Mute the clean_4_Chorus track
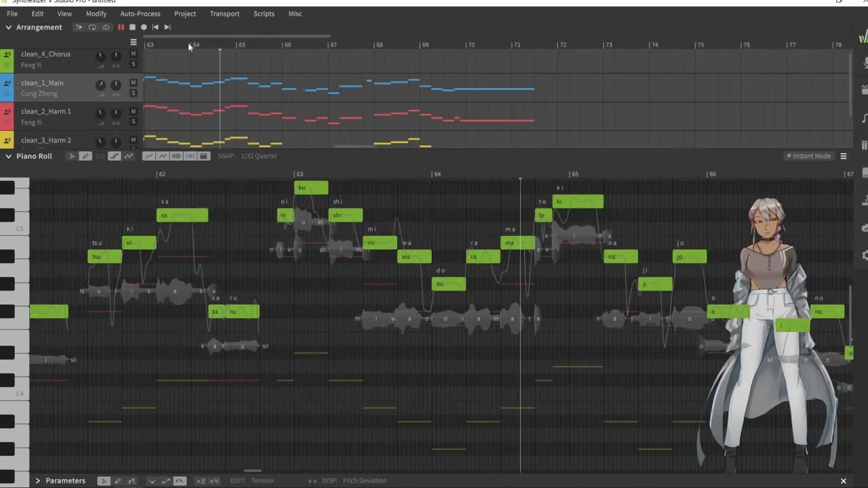Viewport: 868px width, 488px height. (x=133, y=54)
